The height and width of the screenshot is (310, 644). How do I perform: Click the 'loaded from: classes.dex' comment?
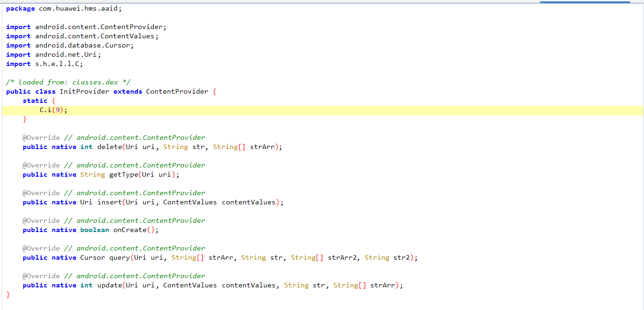[x=68, y=82]
